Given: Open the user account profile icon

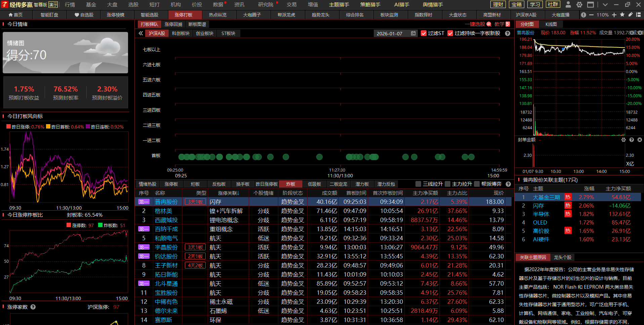Looking at the screenshot, I should (568, 5).
